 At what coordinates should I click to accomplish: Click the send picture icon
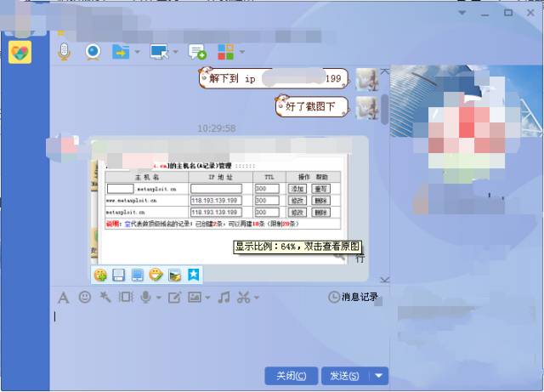click(x=195, y=297)
